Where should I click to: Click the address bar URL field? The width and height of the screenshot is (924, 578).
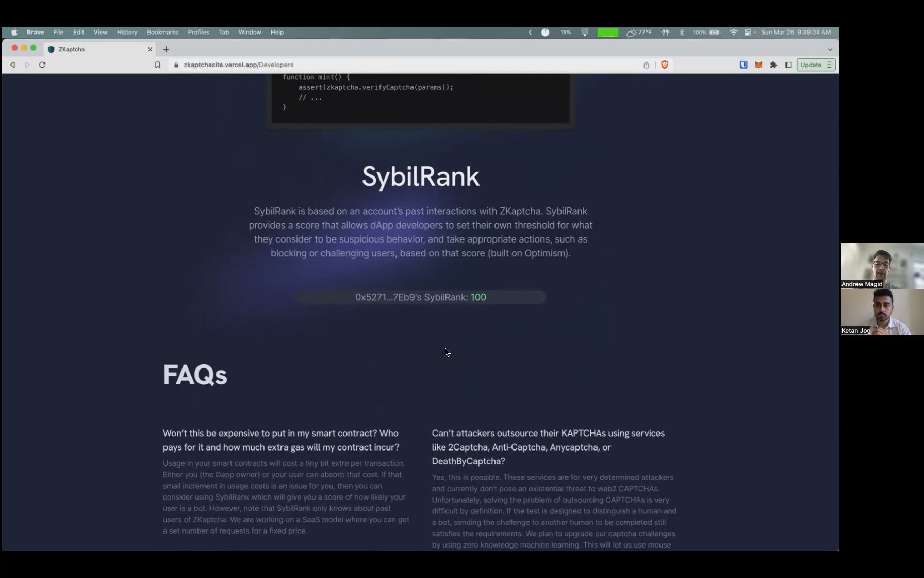402,65
